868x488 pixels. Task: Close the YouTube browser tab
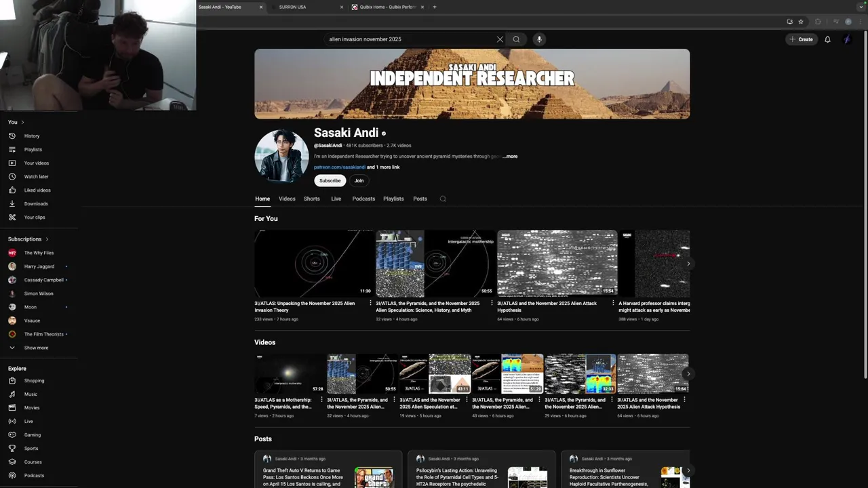point(261,7)
